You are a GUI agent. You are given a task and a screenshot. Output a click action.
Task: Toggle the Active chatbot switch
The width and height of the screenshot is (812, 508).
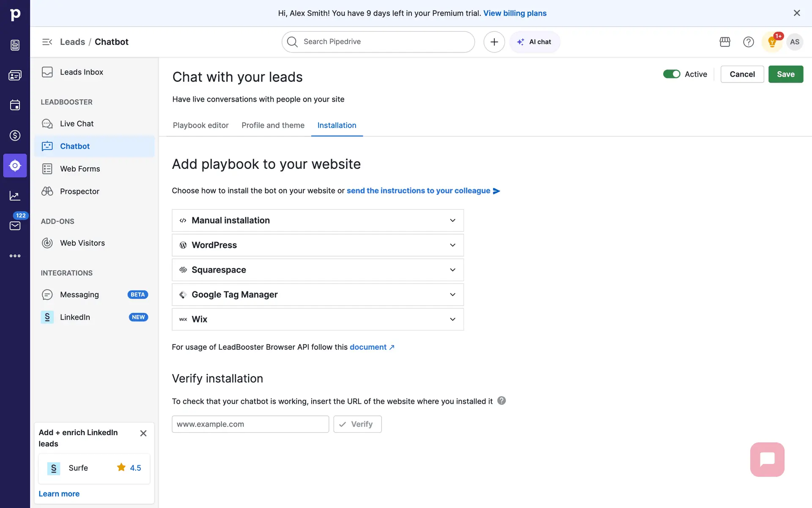click(672, 74)
